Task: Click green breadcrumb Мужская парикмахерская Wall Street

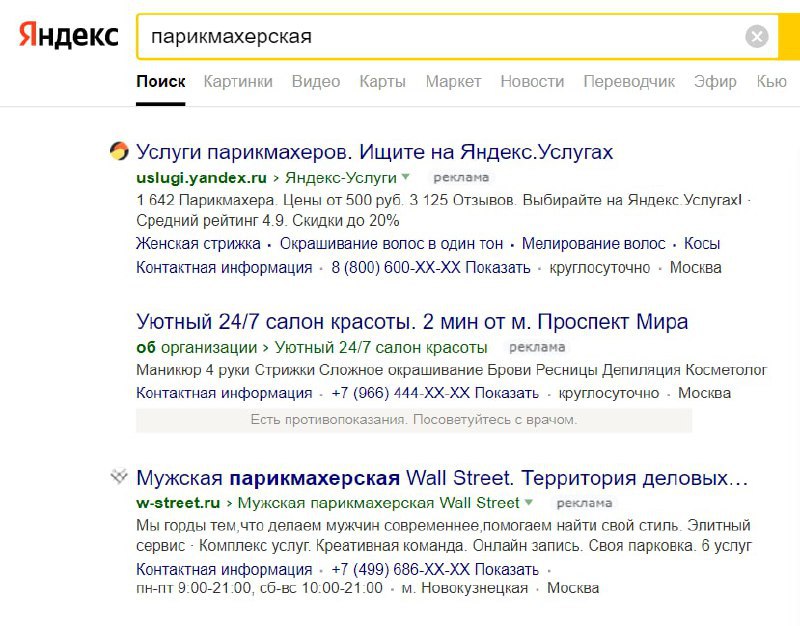Action: click(x=379, y=503)
